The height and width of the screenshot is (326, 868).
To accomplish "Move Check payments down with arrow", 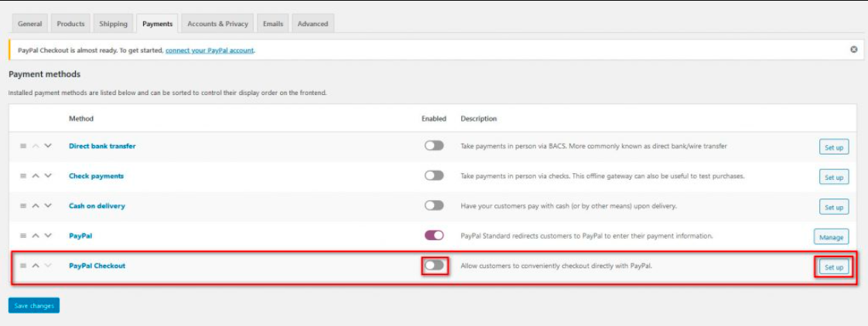I will 48,176.
